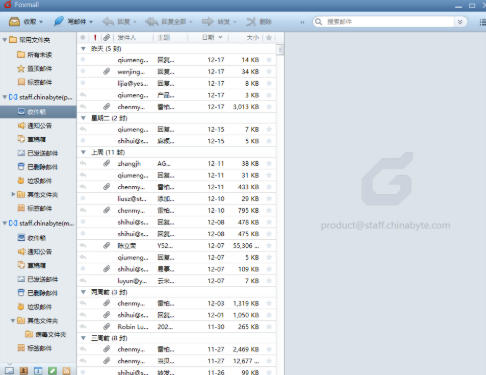Click the magnifier icon in search box

pyautogui.click(x=318, y=22)
